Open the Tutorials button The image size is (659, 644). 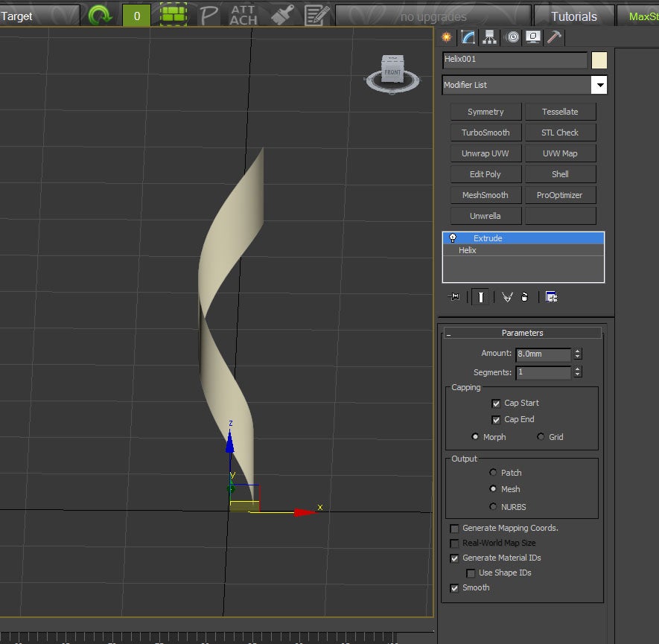click(573, 16)
